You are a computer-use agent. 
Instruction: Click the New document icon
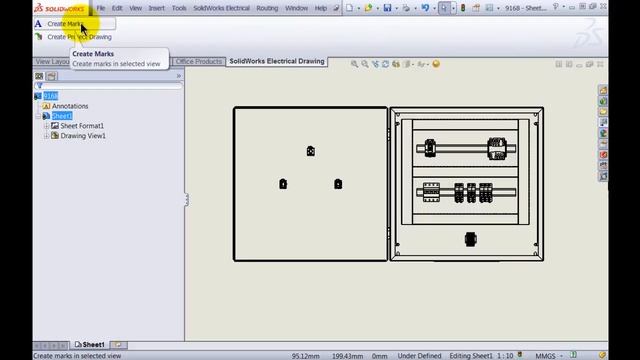[350, 8]
